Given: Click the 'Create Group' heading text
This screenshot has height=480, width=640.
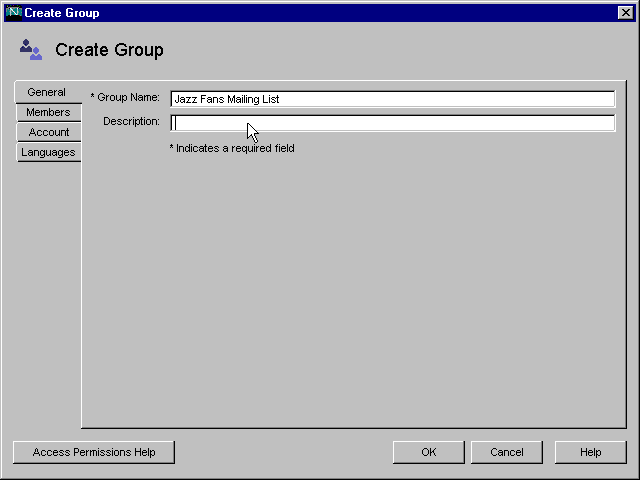Looking at the screenshot, I should pyautogui.click(x=109, y=50).
